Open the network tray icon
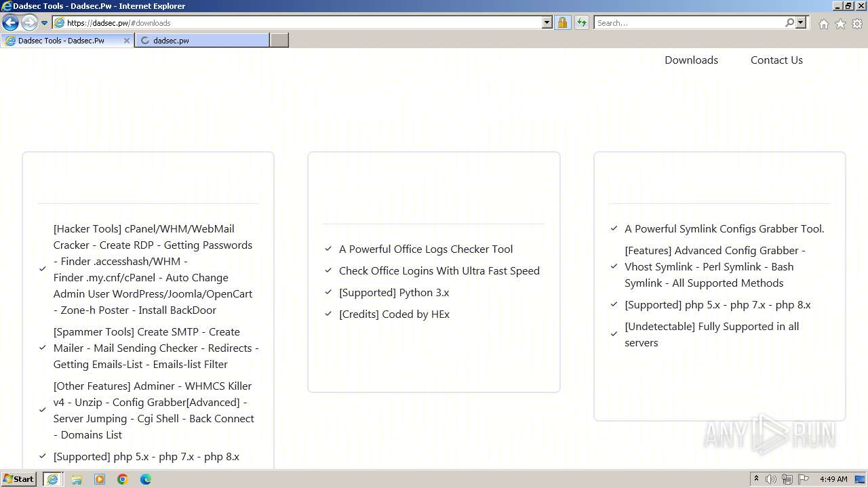This screenshot has width=868, height=488. (x=787, y=479)
